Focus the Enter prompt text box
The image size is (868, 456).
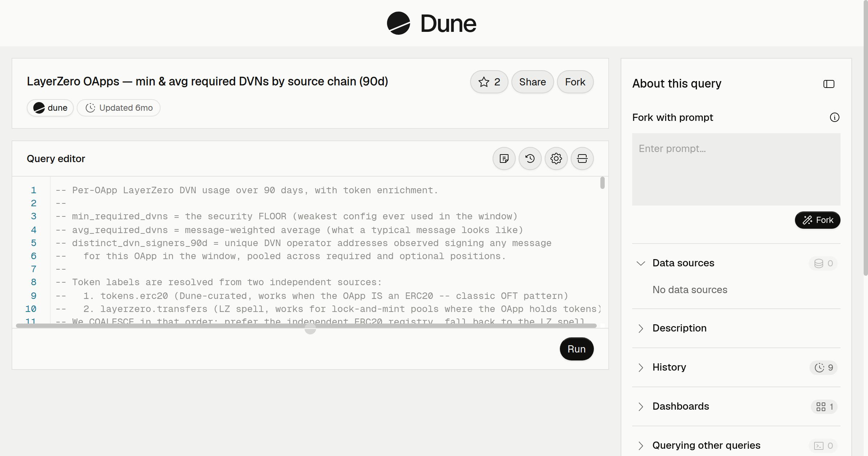pos(736,169)
